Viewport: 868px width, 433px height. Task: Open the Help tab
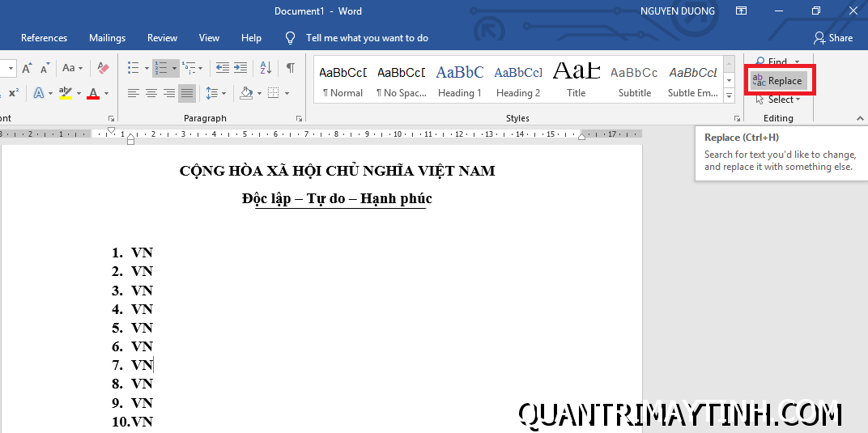tap(251, 37)
